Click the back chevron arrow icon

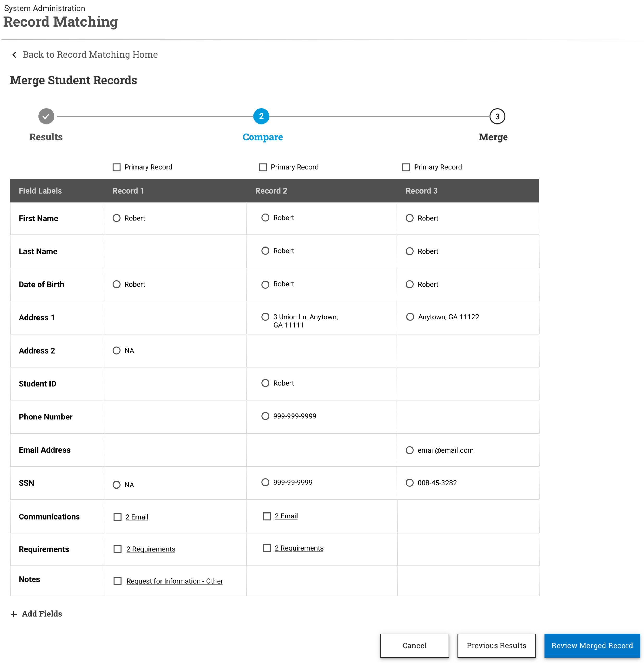click(x=14, y=55)
